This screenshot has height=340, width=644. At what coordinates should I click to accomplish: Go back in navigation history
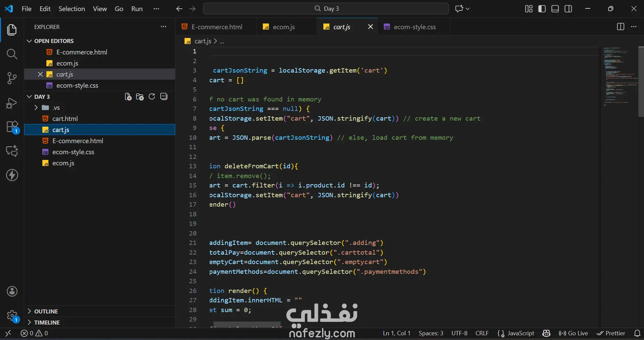(x=179, y=9)
